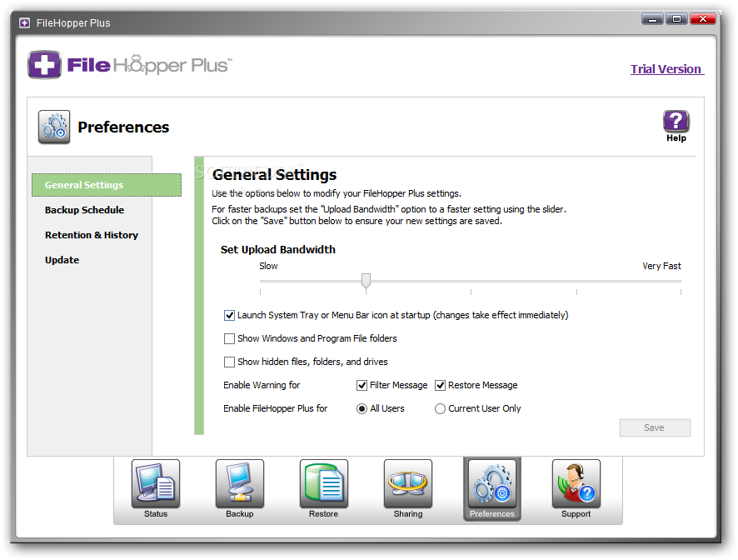This screenshot has height=560, width=738.
Task: Minimize the FileHopper Plus window
Action: point(652,19)
